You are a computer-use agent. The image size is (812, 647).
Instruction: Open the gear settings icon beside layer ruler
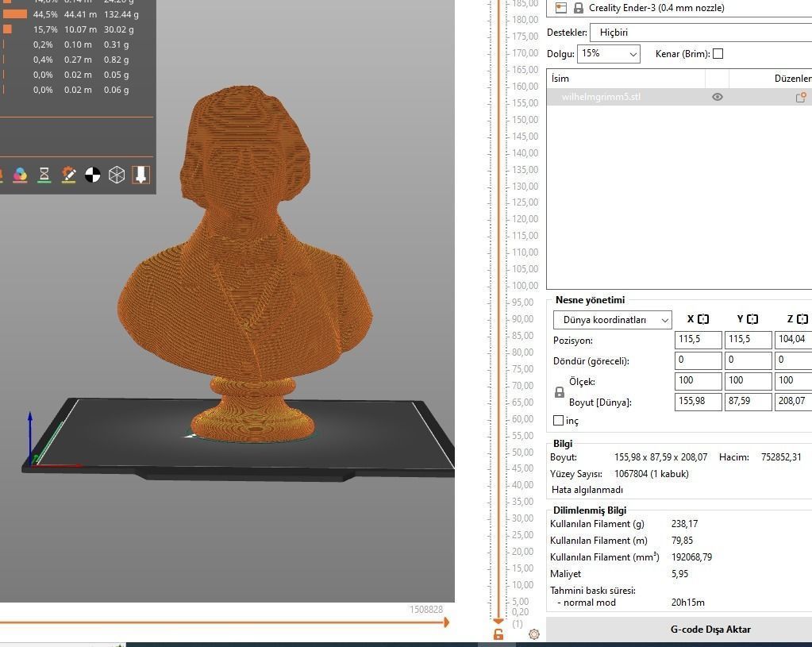(534, 634)
